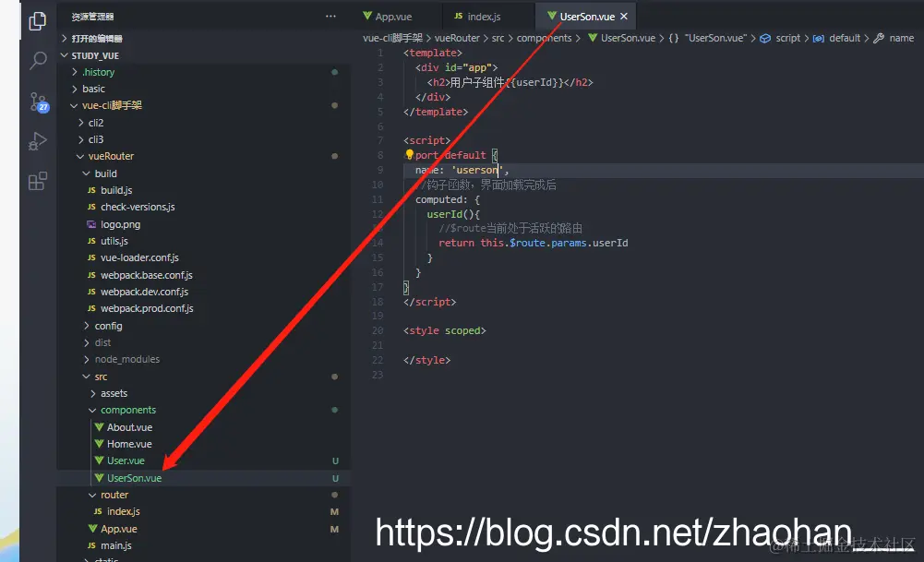
Task: Switch to the index.js editor tab
Action: 477,17
